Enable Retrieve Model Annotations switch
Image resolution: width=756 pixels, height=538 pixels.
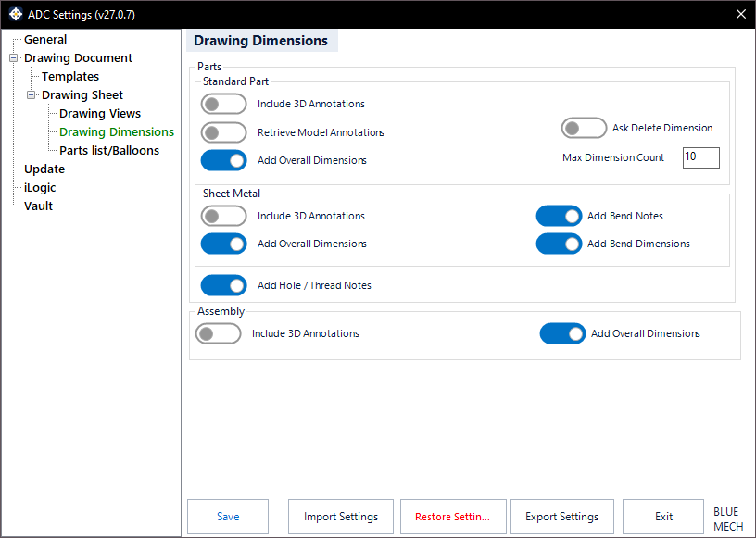pyautogui.click(x=223, y=132)
